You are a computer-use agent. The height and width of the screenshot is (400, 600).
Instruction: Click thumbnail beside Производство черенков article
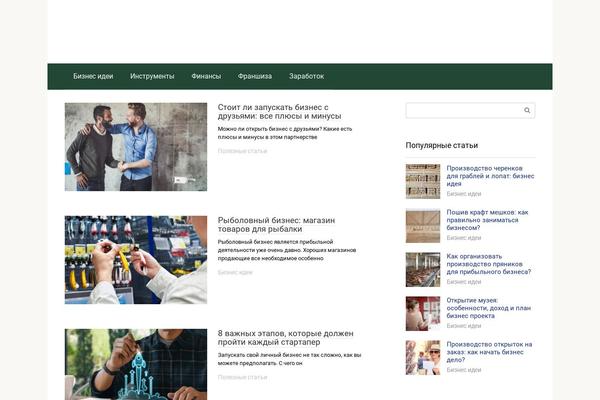pyautogui.click(x=423, y=181)
